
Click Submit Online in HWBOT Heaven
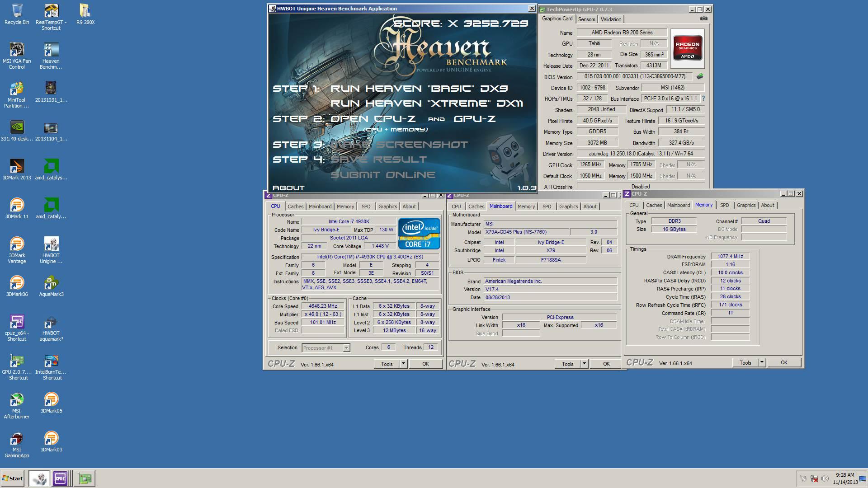(x=383, y=175)
